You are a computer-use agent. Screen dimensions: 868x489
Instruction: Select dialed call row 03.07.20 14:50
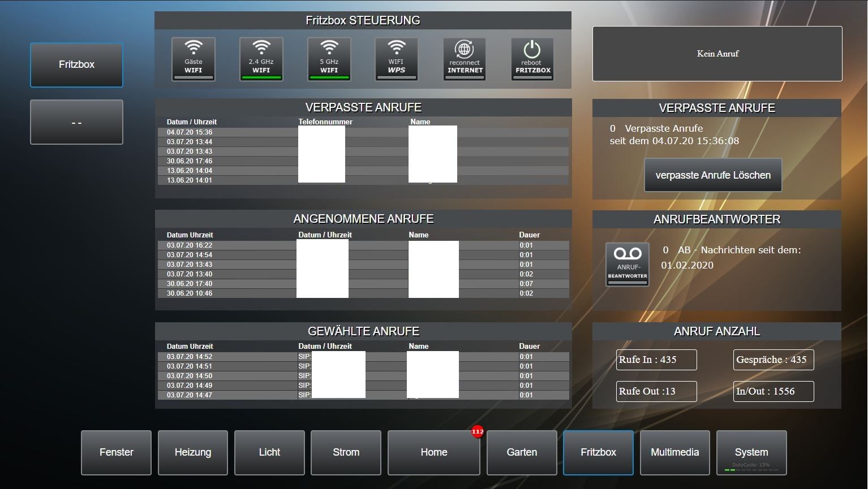coord(363,376)
